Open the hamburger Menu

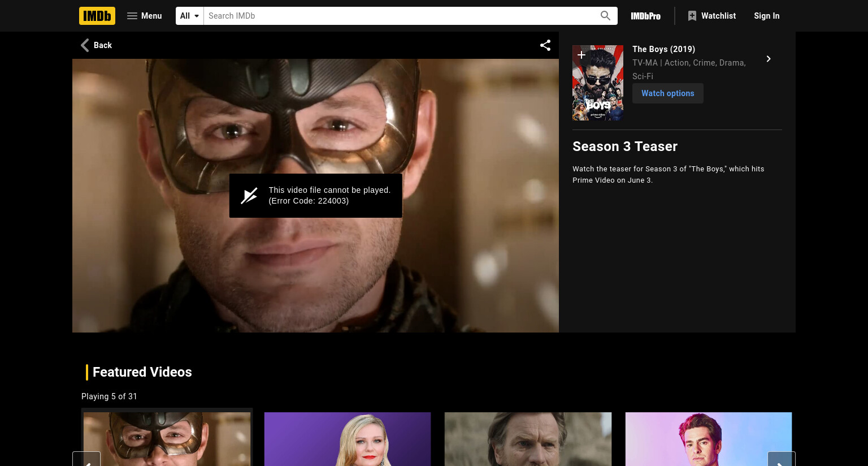coord(145,16)
